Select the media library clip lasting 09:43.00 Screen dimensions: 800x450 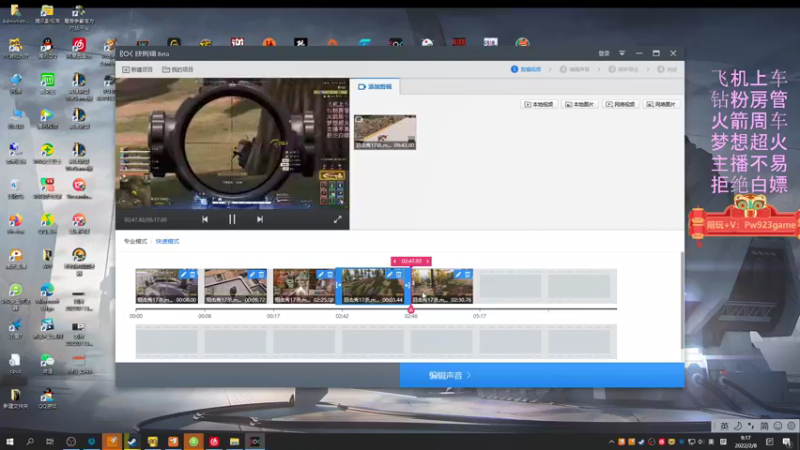click(x=385, y=132)
